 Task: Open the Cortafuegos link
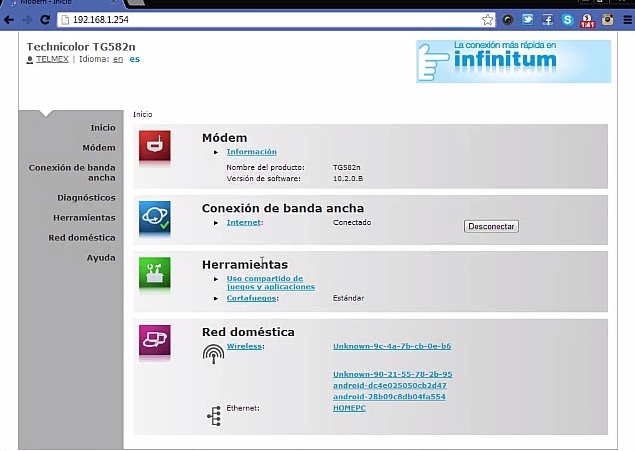click(x=251, y=297)
